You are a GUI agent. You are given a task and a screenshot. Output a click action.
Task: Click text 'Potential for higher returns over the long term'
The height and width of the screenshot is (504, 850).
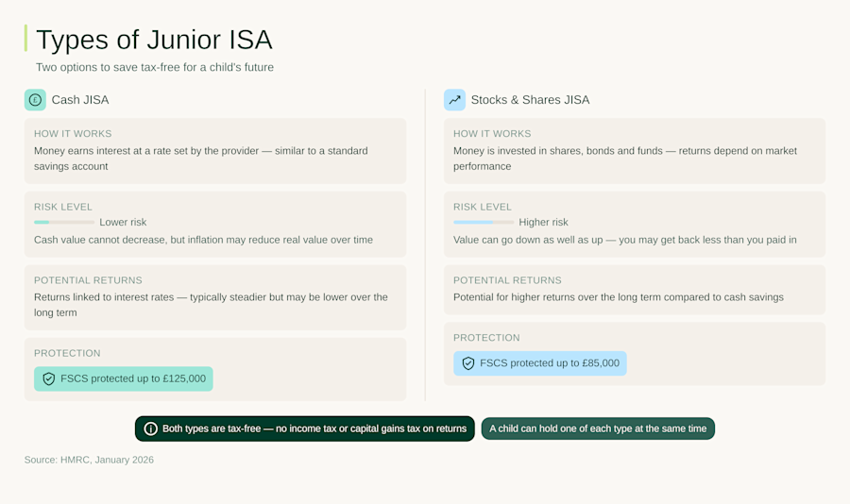click(x=619, y=297)
